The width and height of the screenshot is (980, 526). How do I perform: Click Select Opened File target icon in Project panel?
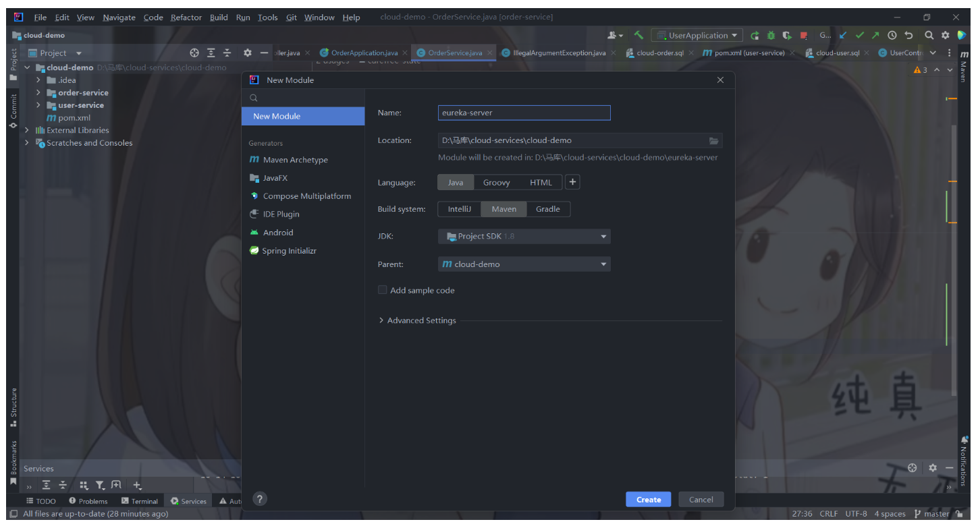[x=194, y=53]
